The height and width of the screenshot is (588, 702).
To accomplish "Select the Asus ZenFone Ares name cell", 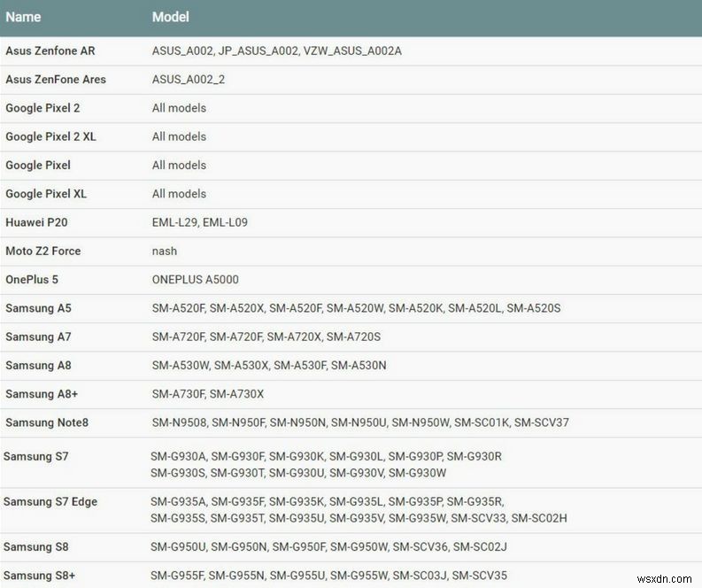I will pos(56,80).
